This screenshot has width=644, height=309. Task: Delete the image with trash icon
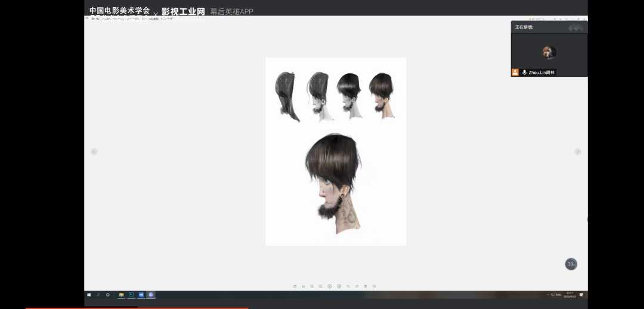tap(366, 286)
